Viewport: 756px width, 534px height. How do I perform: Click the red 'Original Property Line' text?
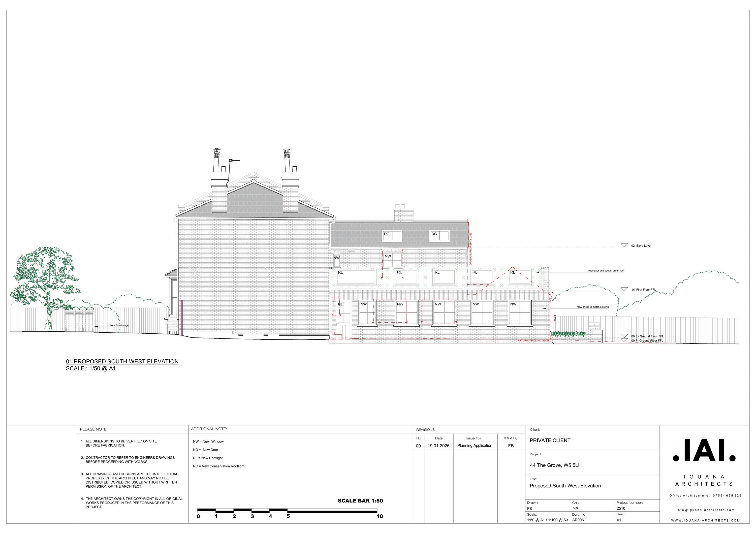[470, 248]
